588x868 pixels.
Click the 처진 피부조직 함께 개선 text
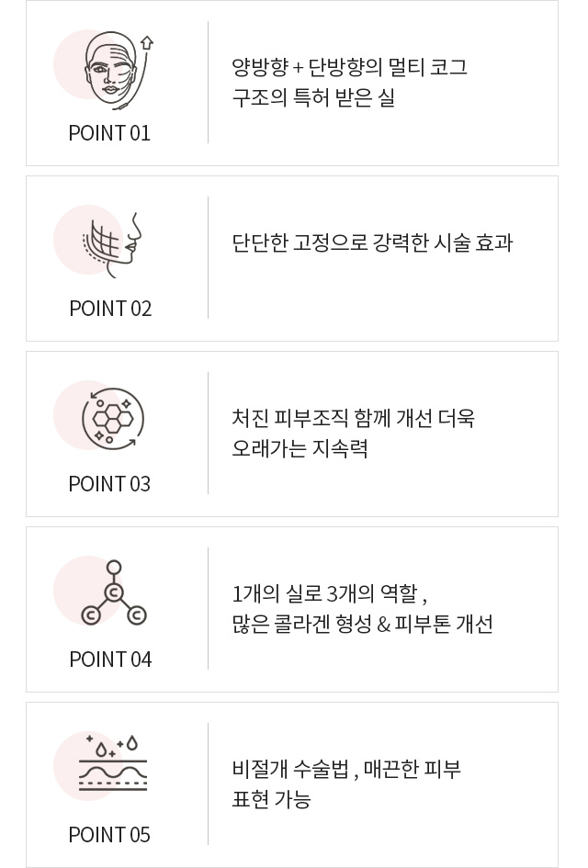[x=353, y=419]
